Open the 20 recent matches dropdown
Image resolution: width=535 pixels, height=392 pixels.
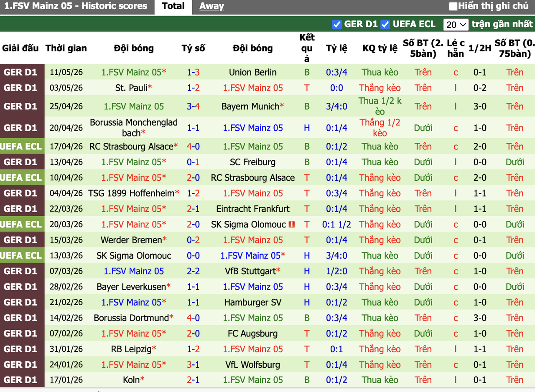point(456,25)
